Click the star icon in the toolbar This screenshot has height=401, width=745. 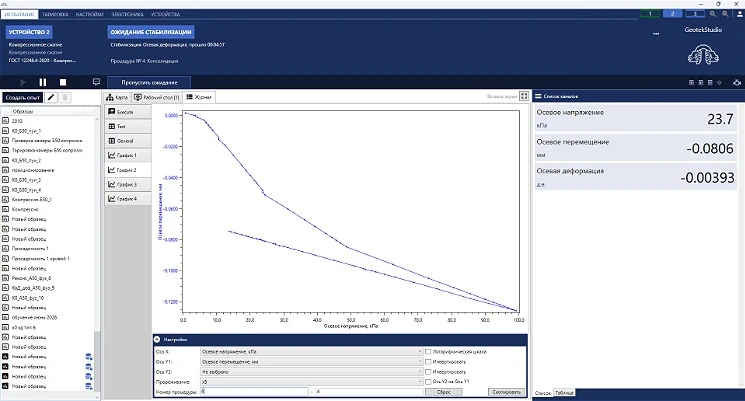tap(719, 83)
